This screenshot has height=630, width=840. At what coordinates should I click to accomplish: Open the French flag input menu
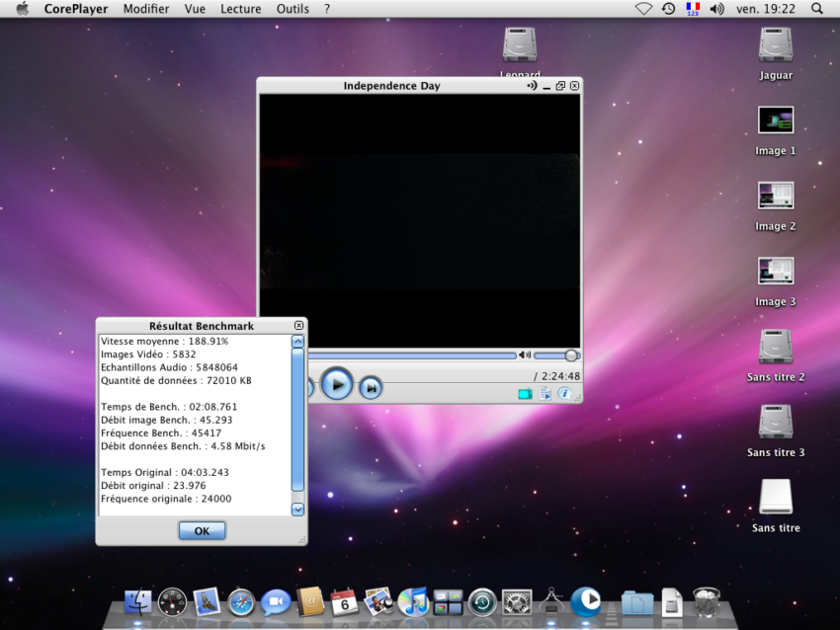click(693, 9)
